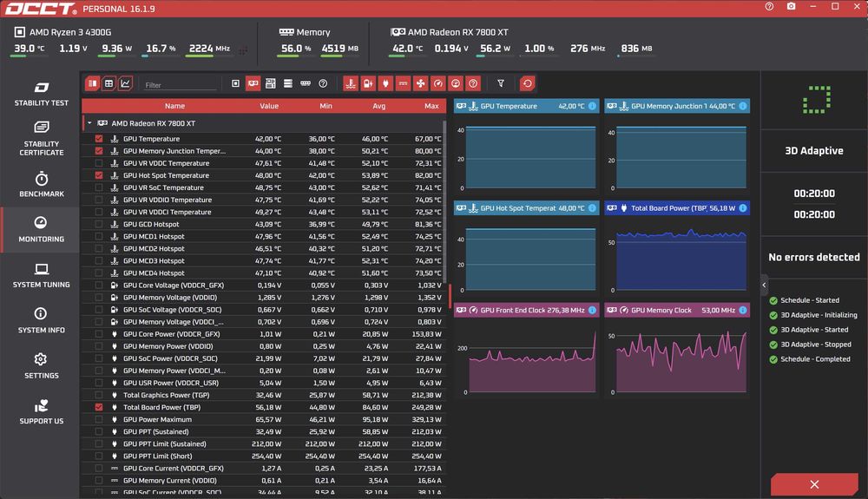Sort the table by the Min column
This screenshot has width=868, height=499.
(325, 106)
